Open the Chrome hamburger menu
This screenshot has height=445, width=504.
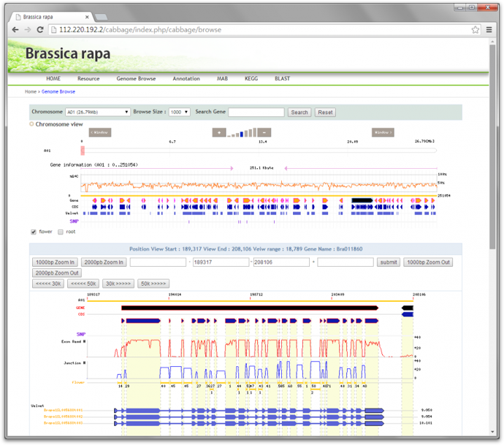coord(488,30)
